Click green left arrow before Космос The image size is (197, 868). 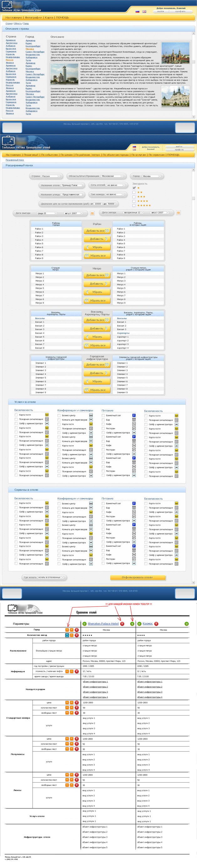139,624
